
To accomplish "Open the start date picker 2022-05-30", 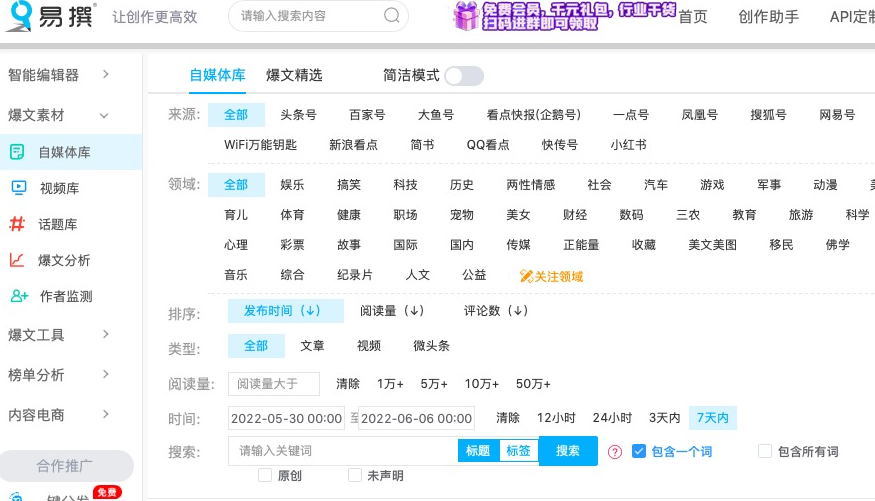I will point(286,418).
